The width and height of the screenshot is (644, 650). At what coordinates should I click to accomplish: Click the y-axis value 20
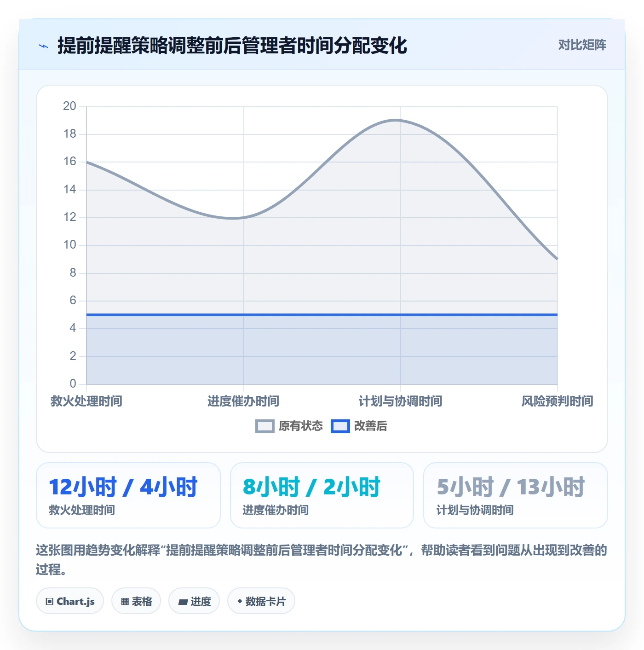click(x=69, y=106)
